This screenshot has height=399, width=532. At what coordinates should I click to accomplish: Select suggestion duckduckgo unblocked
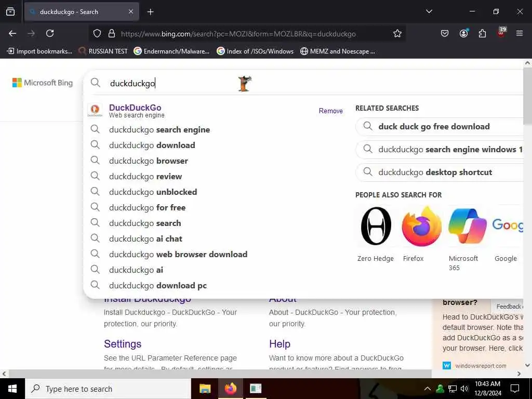[153, 192]
